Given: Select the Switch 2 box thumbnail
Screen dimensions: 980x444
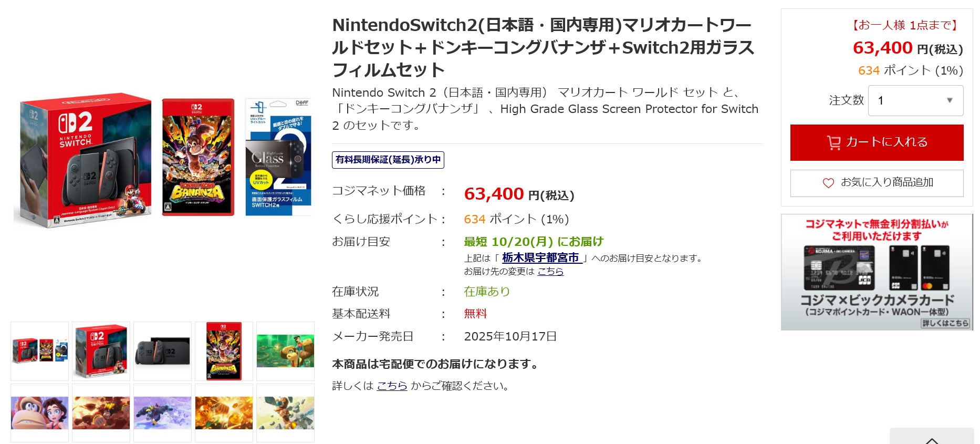Looking at the screenshot, I should pos(101,351).
